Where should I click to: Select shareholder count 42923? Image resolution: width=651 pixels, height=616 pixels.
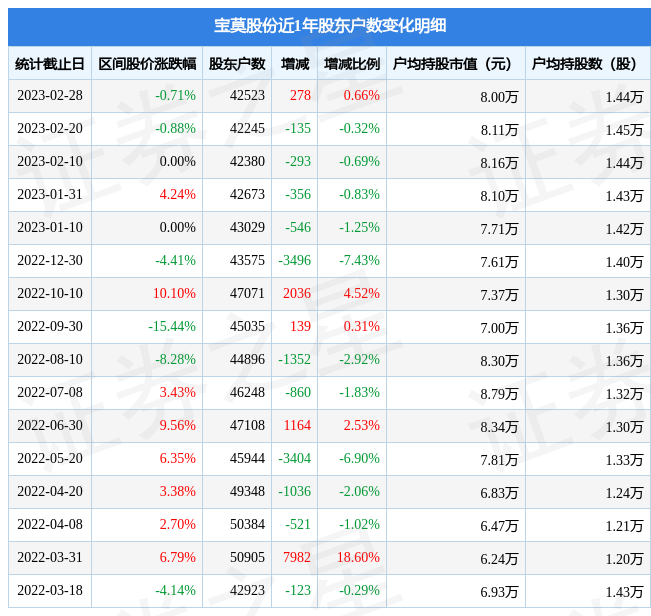(247, 590)
